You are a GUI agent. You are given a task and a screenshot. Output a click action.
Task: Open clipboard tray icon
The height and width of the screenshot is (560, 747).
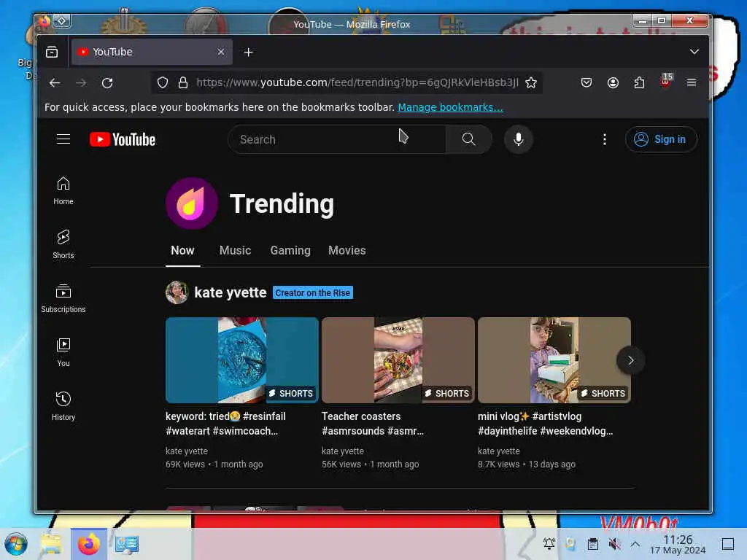(x=592, y=544)
